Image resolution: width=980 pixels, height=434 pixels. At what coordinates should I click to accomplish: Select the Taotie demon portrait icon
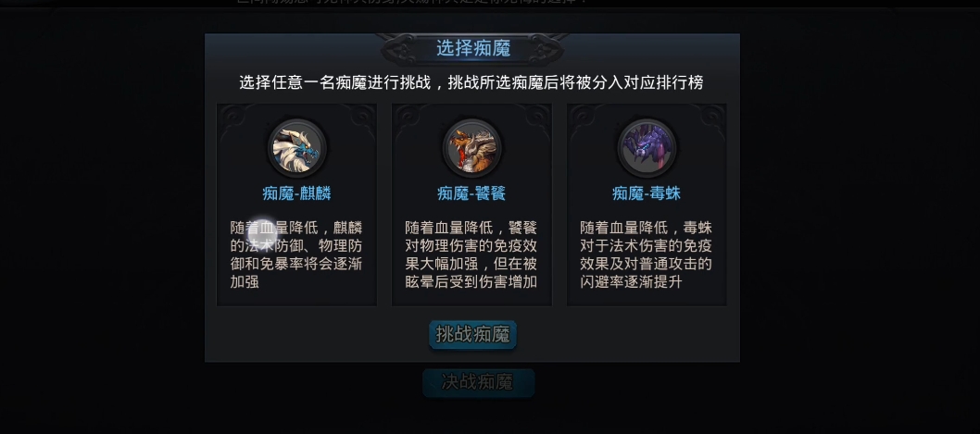471,149
